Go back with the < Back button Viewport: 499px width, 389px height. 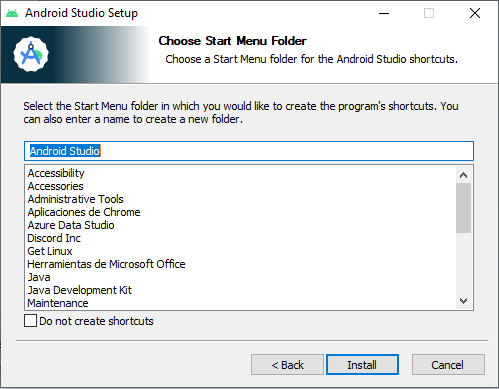tap(287, 365)
